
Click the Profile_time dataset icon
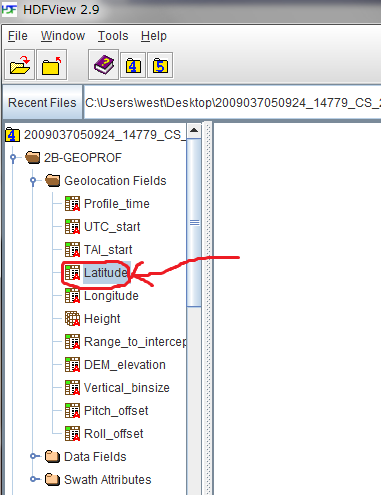72,204
